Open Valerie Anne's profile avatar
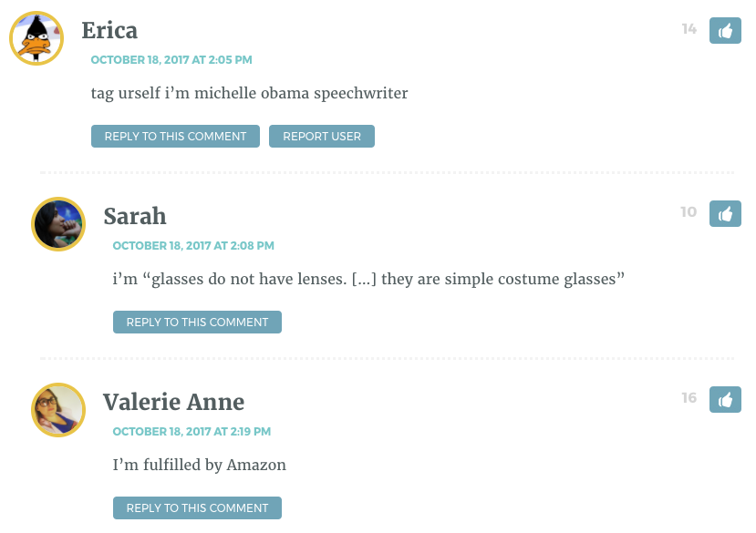Viewport: 756px width, 533px height. click(x=58, y=410)
